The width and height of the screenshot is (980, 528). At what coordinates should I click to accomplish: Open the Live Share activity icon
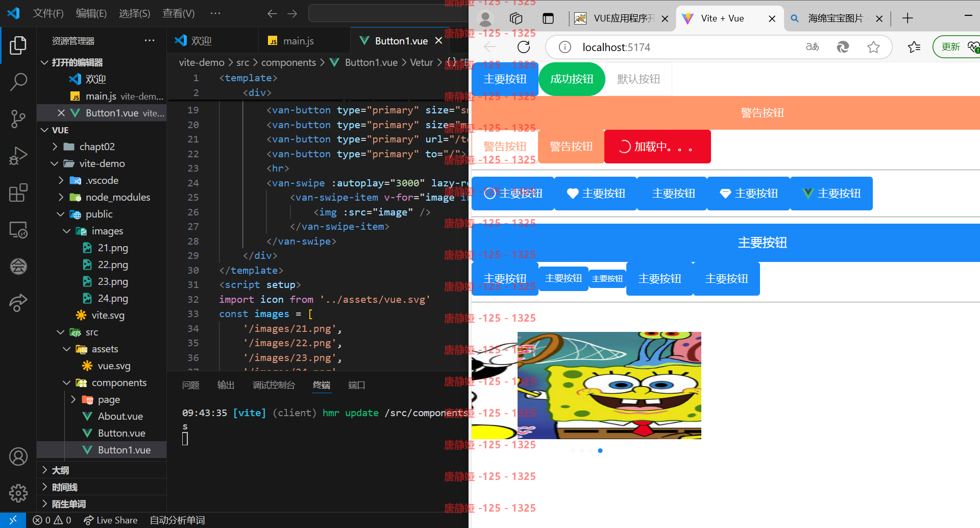18,303
